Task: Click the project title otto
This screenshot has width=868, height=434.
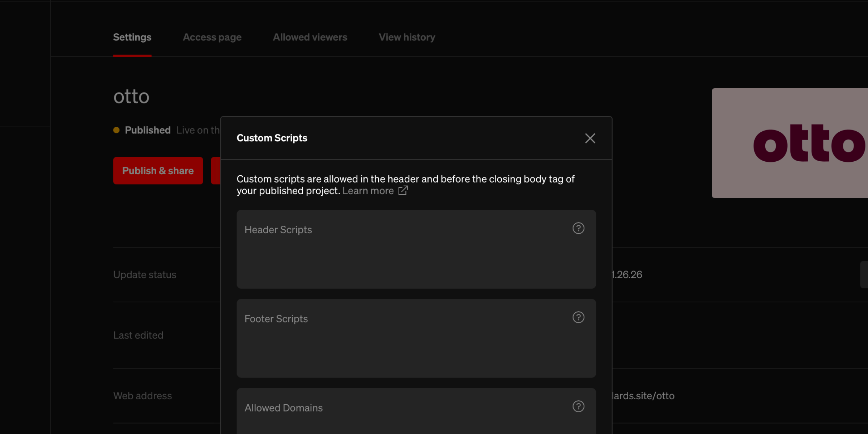Action: (x=131, y=96)
